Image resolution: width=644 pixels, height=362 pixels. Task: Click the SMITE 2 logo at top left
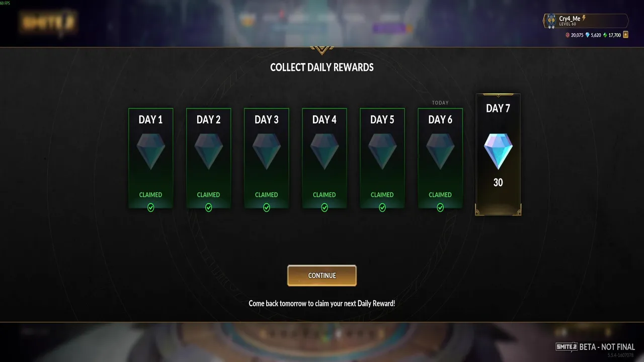(x=48, y=23)
